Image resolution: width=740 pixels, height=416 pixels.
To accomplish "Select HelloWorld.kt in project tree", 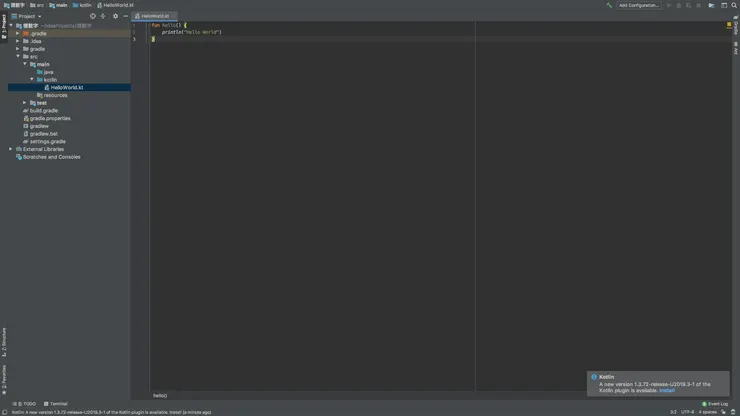I will click(x=69, y=87).
